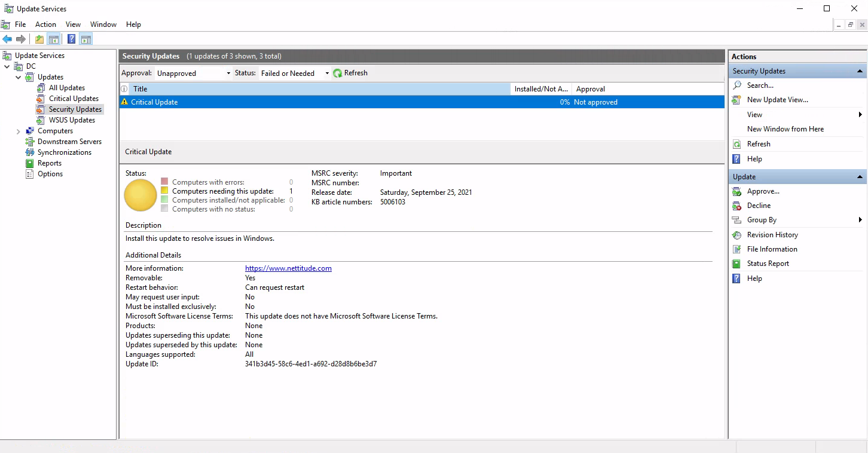
Task: Toggle the Show/Hide Action Pane toolbar icon
Action: [86, 39]
